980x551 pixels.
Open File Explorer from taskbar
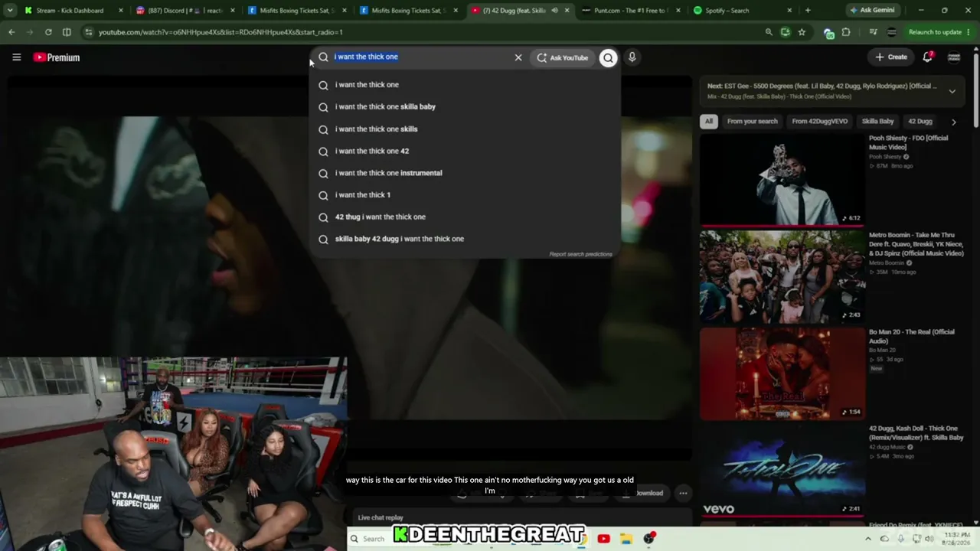click(x=626, y=539)
